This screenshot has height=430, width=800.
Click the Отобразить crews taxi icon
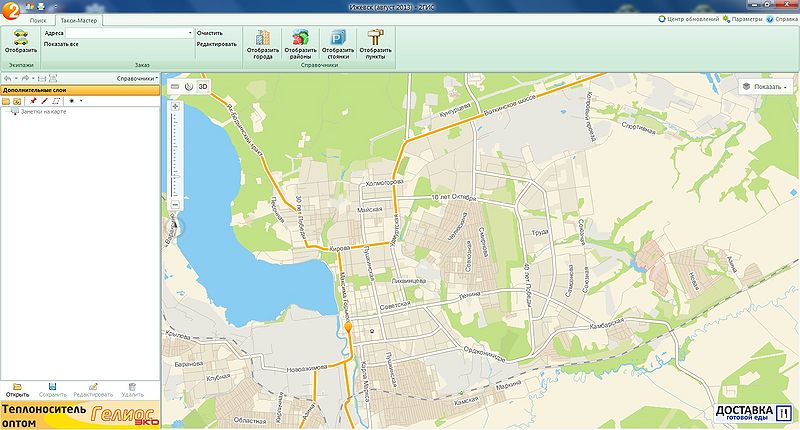[20, 37]
